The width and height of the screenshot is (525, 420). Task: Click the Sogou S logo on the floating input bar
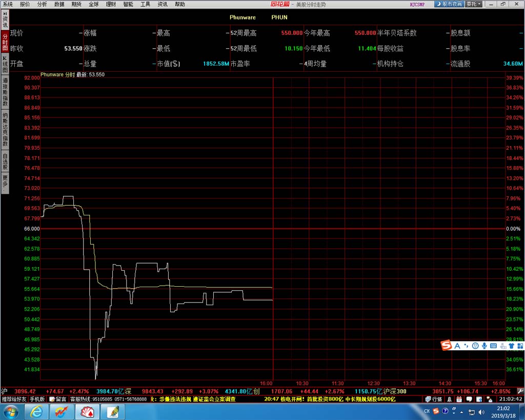[446, 345]
